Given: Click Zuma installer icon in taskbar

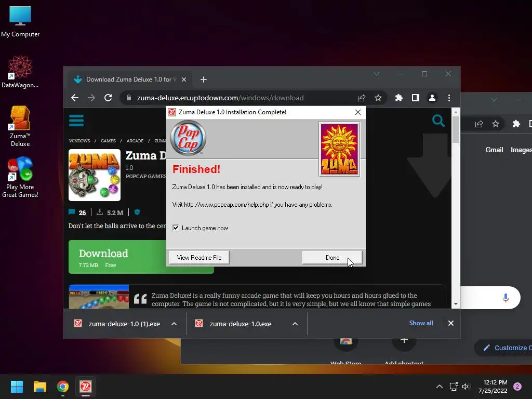Looking at the screenshot, I should [x=86, y=387].
